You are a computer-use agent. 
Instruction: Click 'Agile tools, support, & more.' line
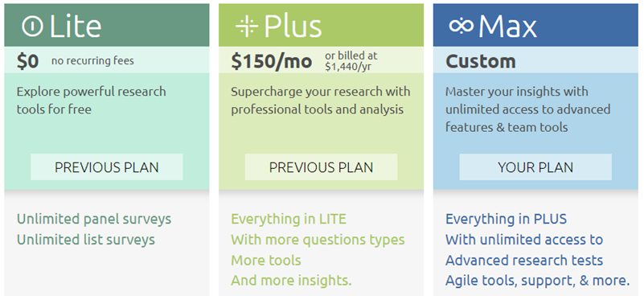(x=538, y=281)
